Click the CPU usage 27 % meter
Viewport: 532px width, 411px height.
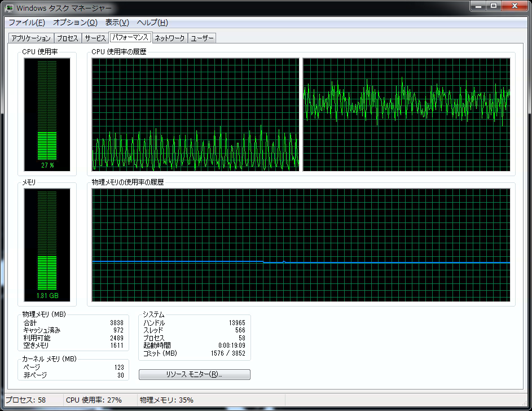pyautogui.click(x=47, y=115)
